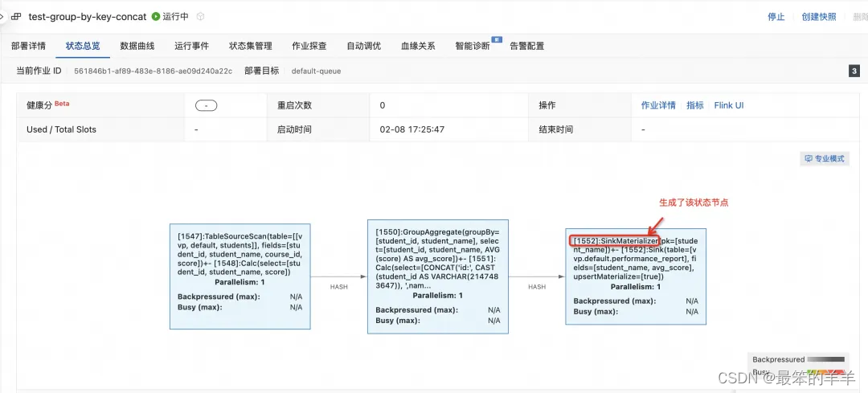Click the job ID 561846b1-af89-483e-8186-ae09d240a22c
The image size is (868, 393).
pyautogui.click(x=154, y=72)
